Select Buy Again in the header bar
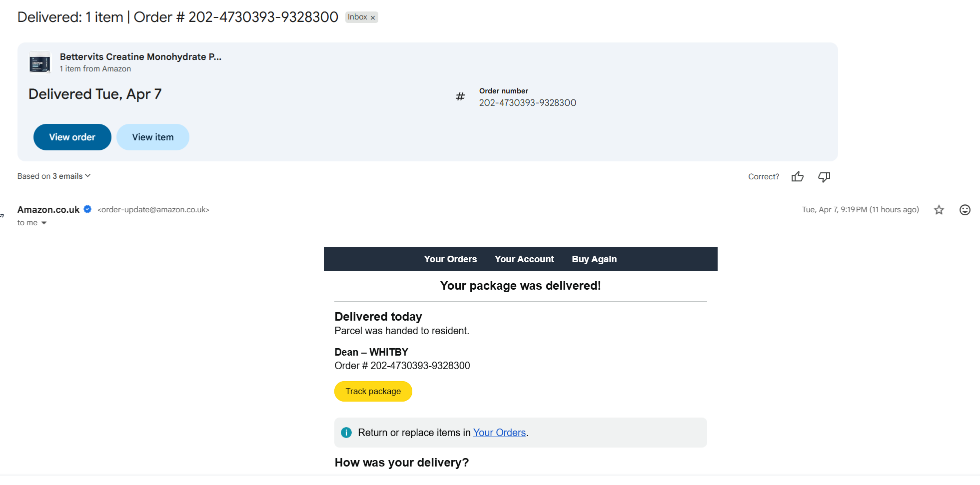The width and height of the screenshot is (980, 485). (x=594, y=259)
